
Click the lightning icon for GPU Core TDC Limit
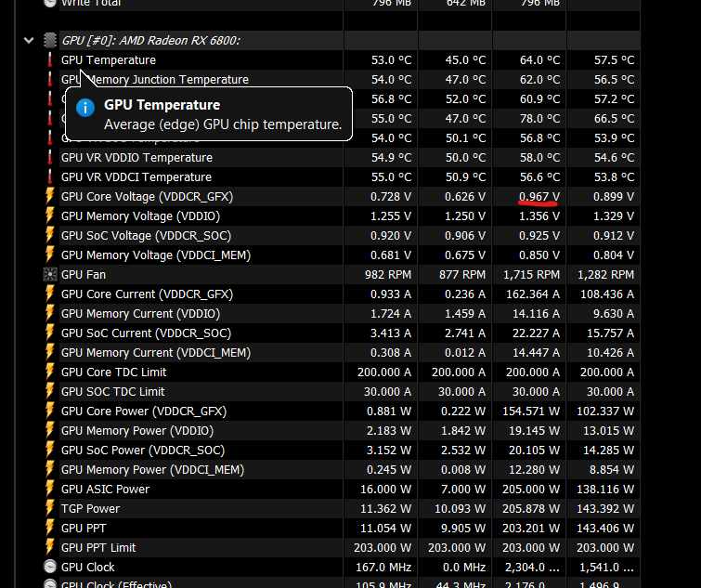tap(49, 372)
